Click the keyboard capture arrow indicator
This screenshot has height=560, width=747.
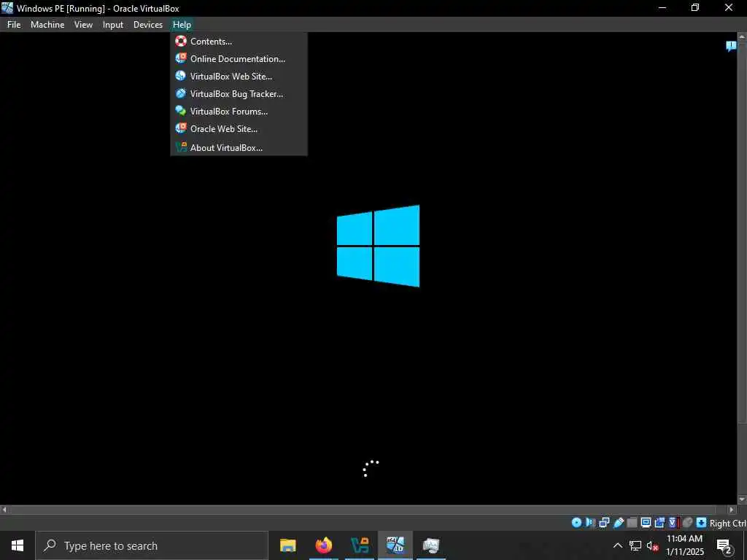tap(701, 523)
